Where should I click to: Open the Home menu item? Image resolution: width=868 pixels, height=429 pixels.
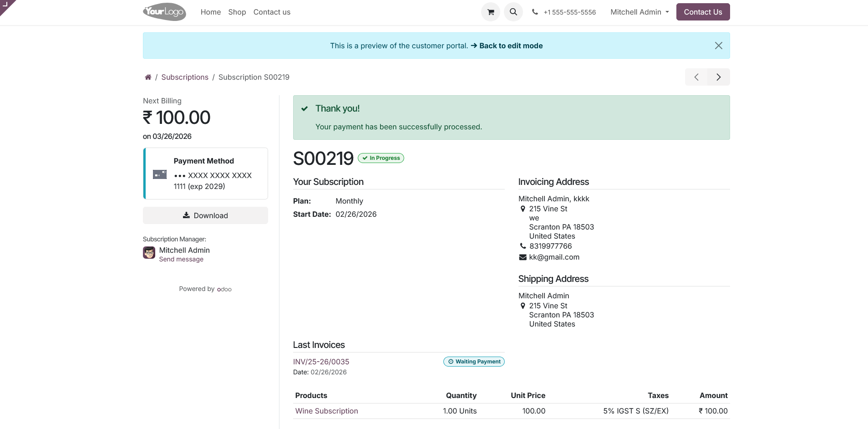point(211,12)
